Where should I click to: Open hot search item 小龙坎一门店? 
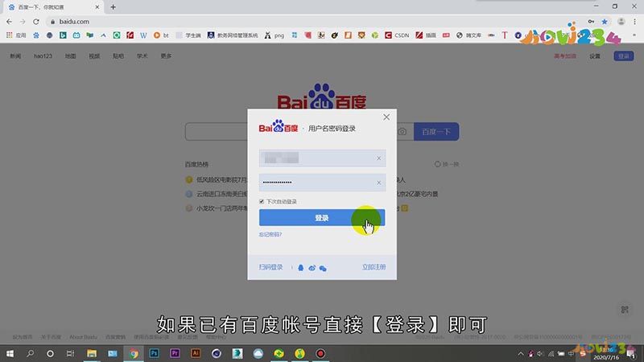[x=222, y=208]
